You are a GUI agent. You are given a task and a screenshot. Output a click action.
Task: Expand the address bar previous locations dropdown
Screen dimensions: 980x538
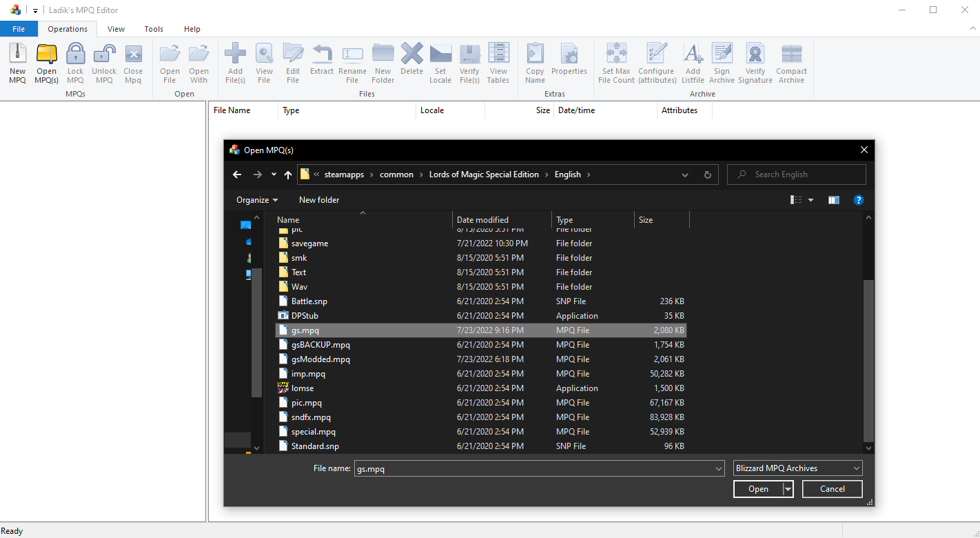[685, 175]
